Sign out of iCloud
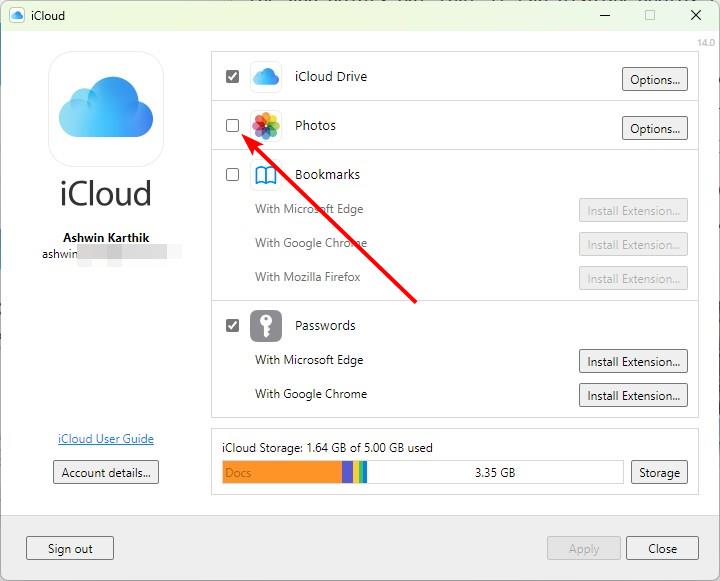This screenshot has height=581, width=720. click(x=70, y=548)
